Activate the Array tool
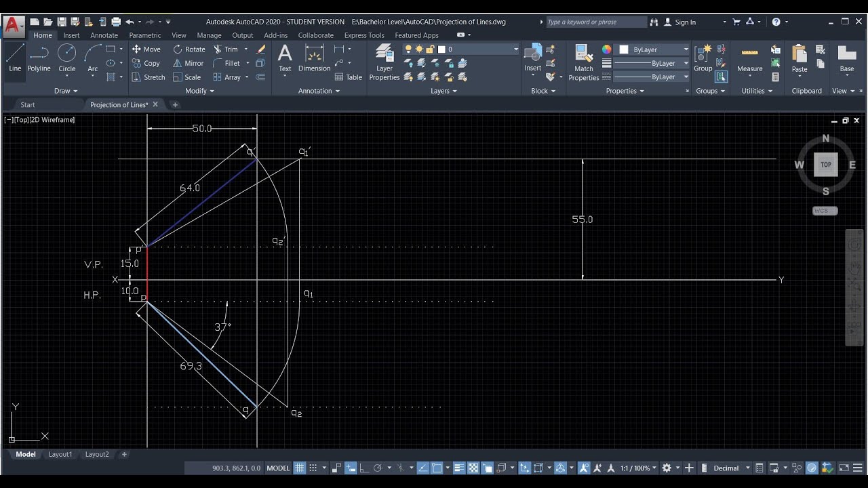 pos(227,77)
